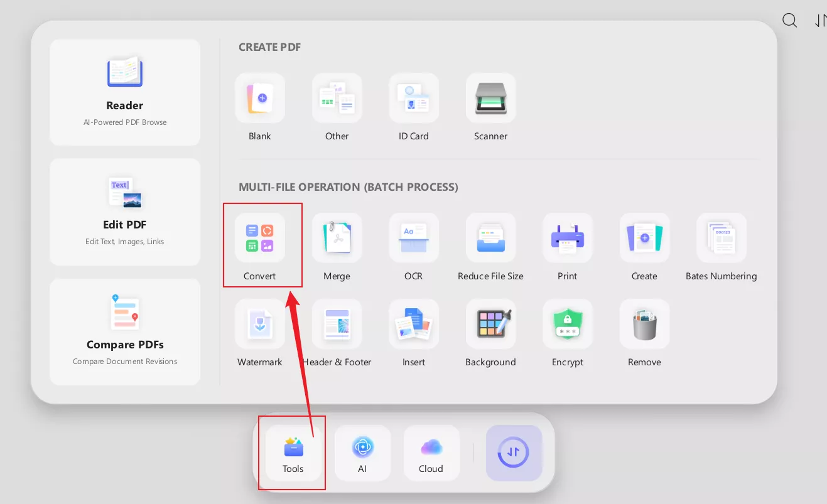Image resolution: width=827 pixels, height=504 pixels.
Task: Select the Encrypt shield icon
Action: click(567, 324)
